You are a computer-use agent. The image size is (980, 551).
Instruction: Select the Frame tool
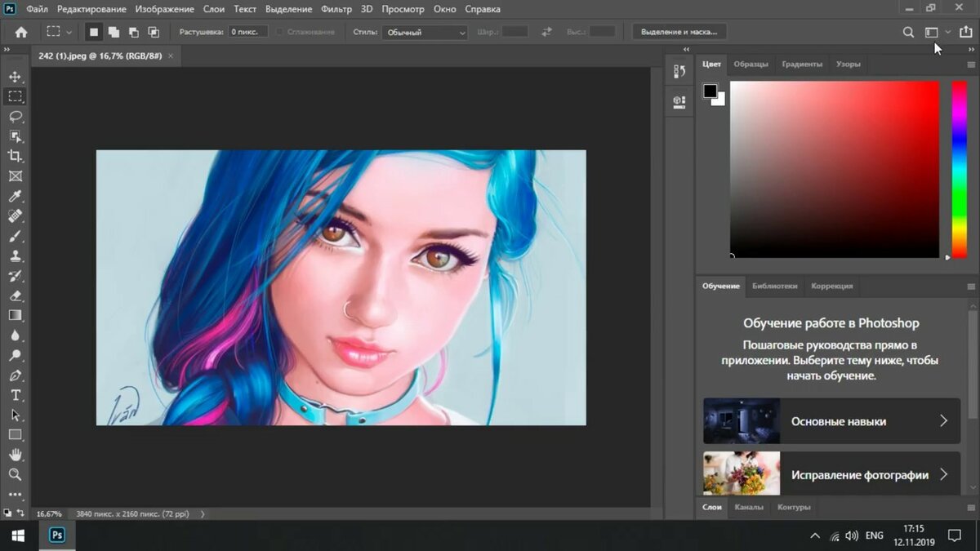[16, 176]
